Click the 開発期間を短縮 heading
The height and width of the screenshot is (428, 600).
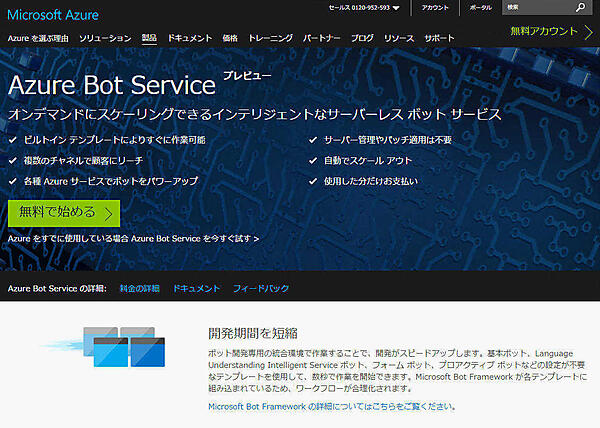253,333
